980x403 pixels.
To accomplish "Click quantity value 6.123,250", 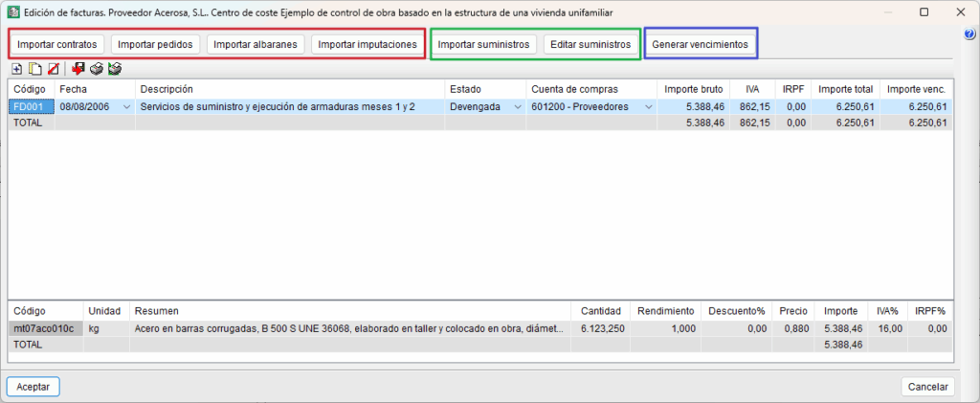I will (600, 328).
